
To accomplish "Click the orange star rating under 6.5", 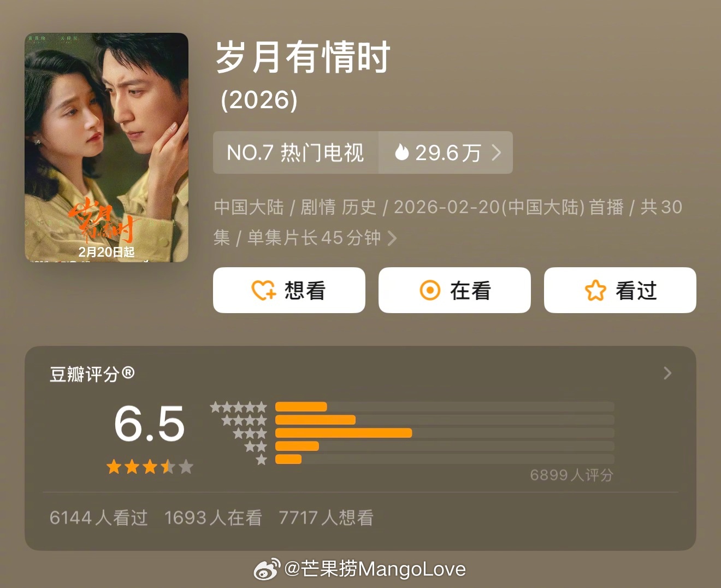I will [x=150, y=467].
